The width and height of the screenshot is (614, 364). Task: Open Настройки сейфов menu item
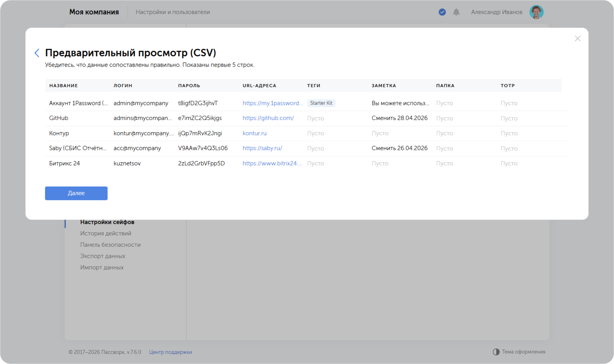[x=107, y=222]
